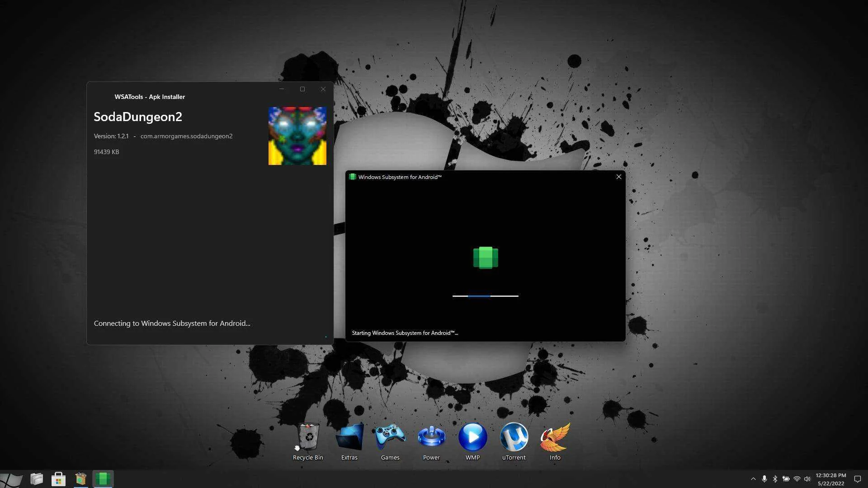The image size is (868, 488).
Task: Open File Explorer from the taskbar
Action: pyautogui.click(x=37, y=479)
